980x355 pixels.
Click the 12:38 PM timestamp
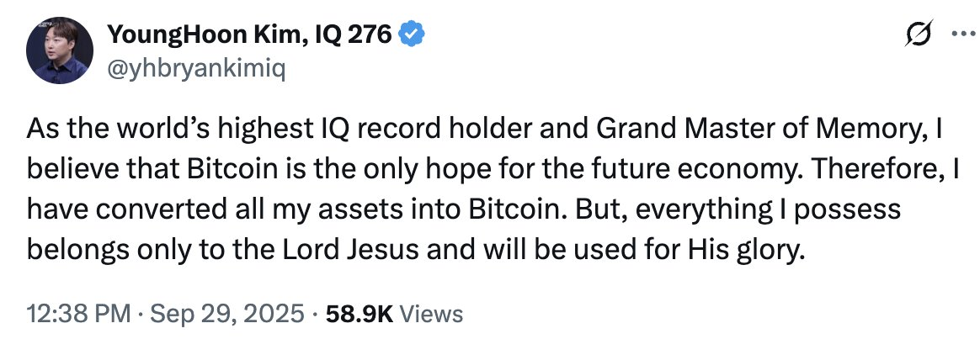coord(78,314)
